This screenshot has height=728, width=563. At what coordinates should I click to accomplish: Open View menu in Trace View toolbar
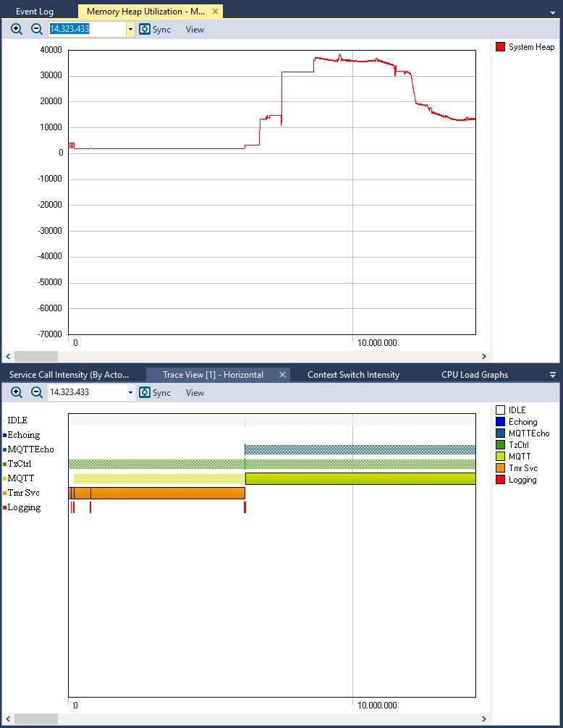pos(195,393)
